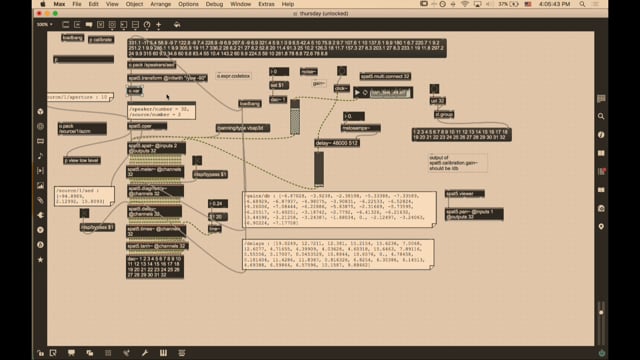Viewport: 640px width, 360px height.
Task: Click the 0.24 number box
Action: tap(218, 204)
